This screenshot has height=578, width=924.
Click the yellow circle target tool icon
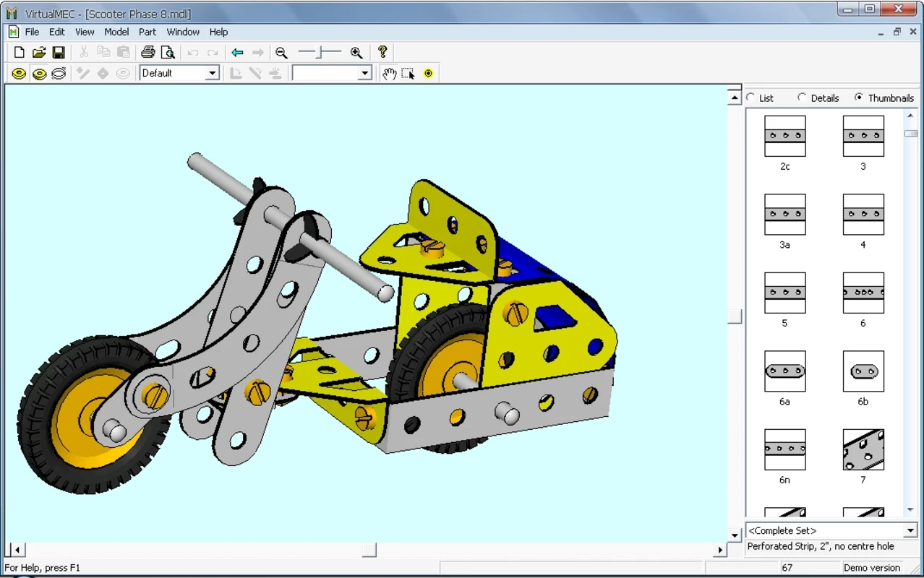[429, 73]
